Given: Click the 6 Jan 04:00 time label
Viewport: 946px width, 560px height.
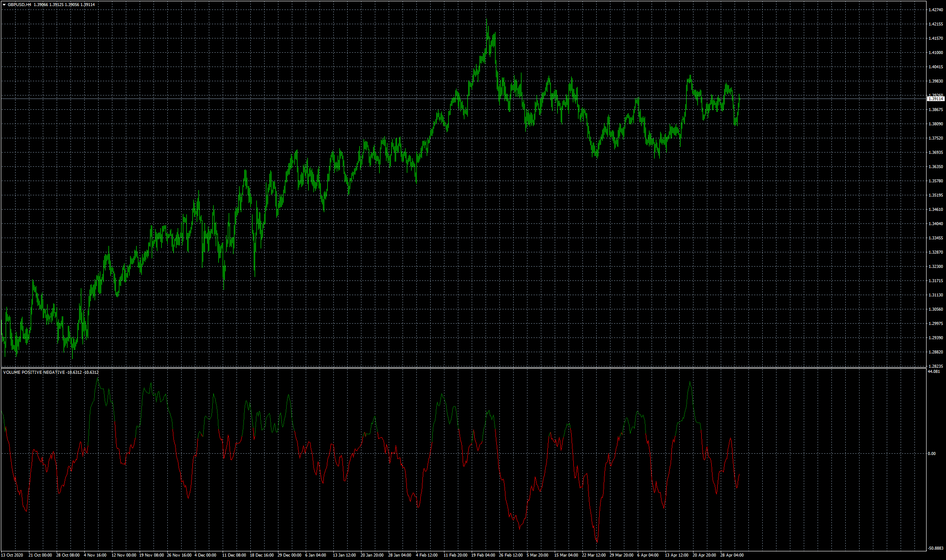Looking at the screenshot, I should (x=316, y=555).
